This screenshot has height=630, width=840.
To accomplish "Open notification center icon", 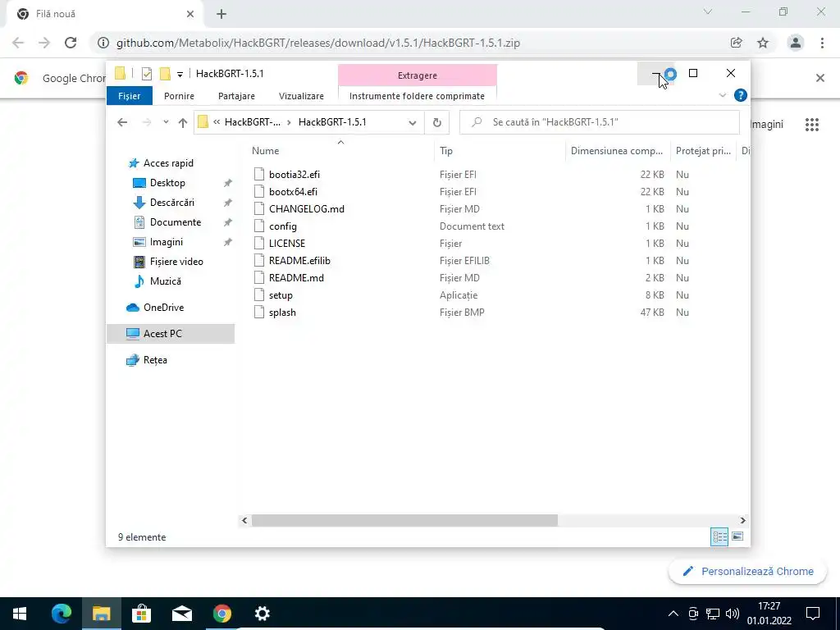I will coord(813,614).
